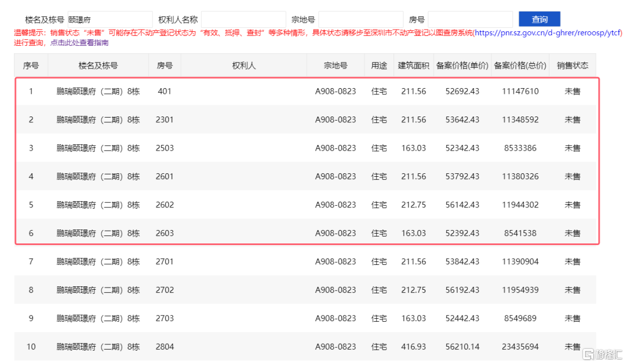Click total price 23435694
The width and height of the screenshot is (626, 364).
tap(520, 347)
